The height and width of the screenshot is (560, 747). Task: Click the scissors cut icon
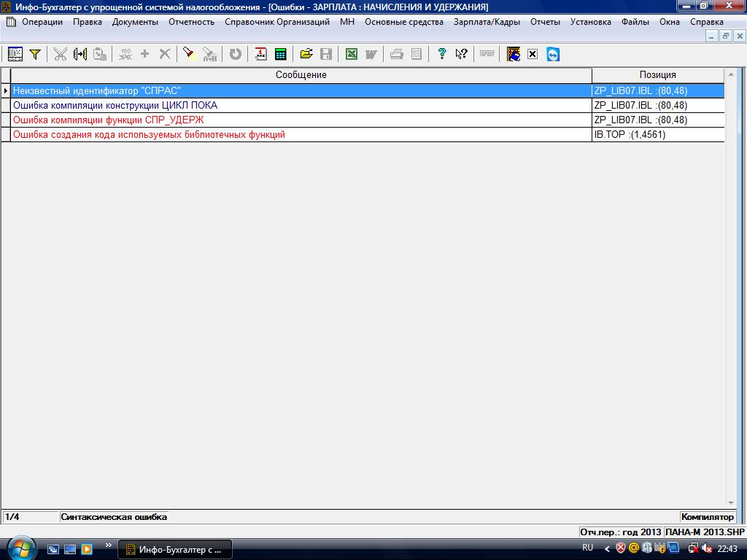pos(60,54)
